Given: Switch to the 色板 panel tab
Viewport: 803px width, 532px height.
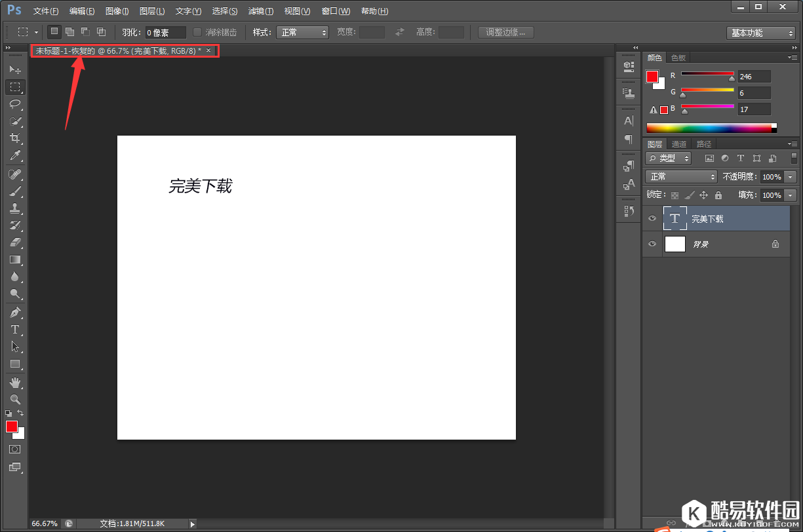Looking at the screenshot, I should tap(678, 58).
